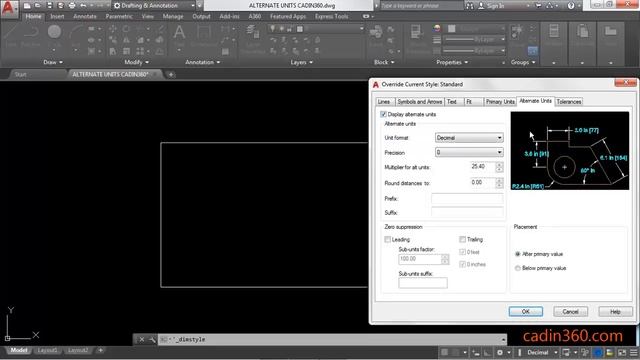
Task: Select the Arc tool in Draw panel
Action: click(76, 35)
